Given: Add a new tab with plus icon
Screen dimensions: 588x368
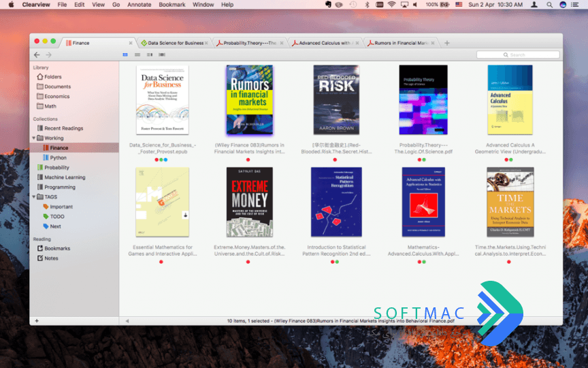Looking at the screenshot, I should (x=446, y=43).
